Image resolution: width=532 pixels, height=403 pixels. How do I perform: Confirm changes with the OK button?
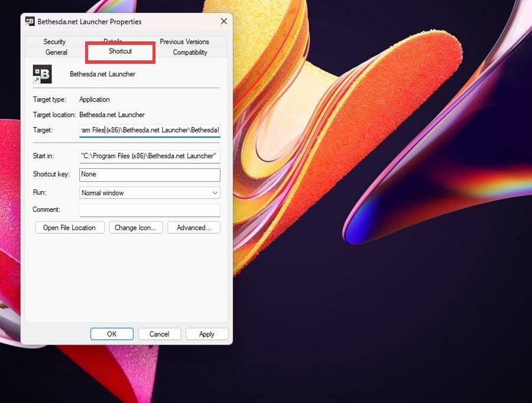pyautogui.click(x=112, y=334)
